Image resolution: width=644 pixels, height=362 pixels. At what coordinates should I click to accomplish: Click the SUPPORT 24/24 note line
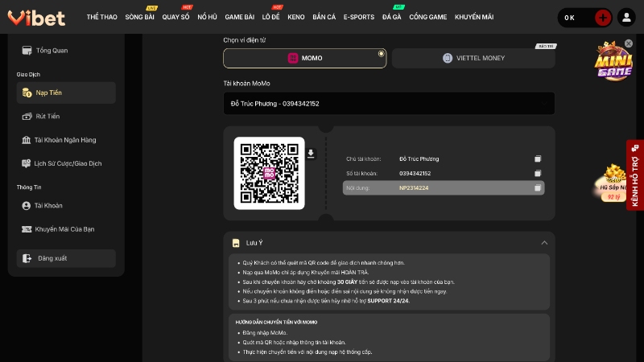pyautogui.click(x=326, y=301)
